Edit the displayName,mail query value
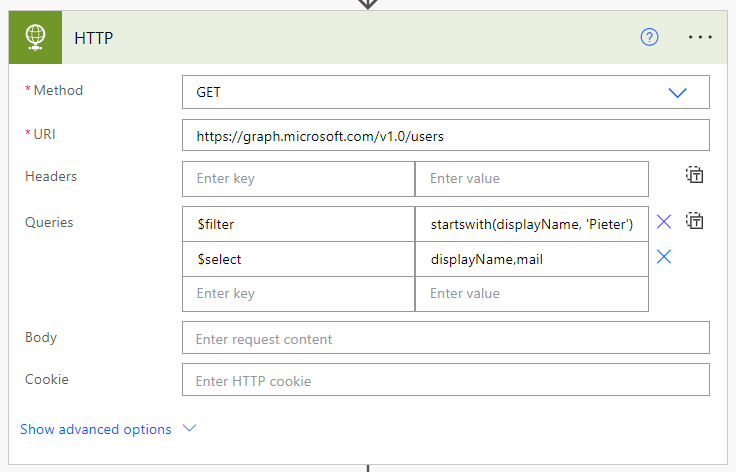Viewport: 736px width, 472px height. coord(532,259)
